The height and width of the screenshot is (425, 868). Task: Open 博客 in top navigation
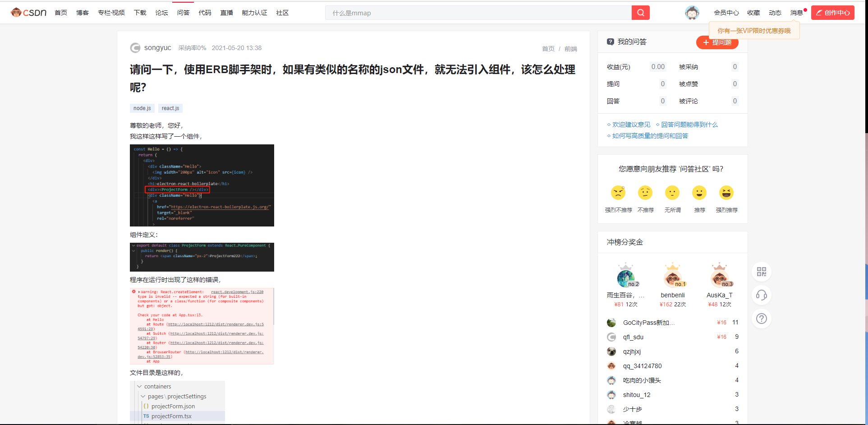pos(83,13)
